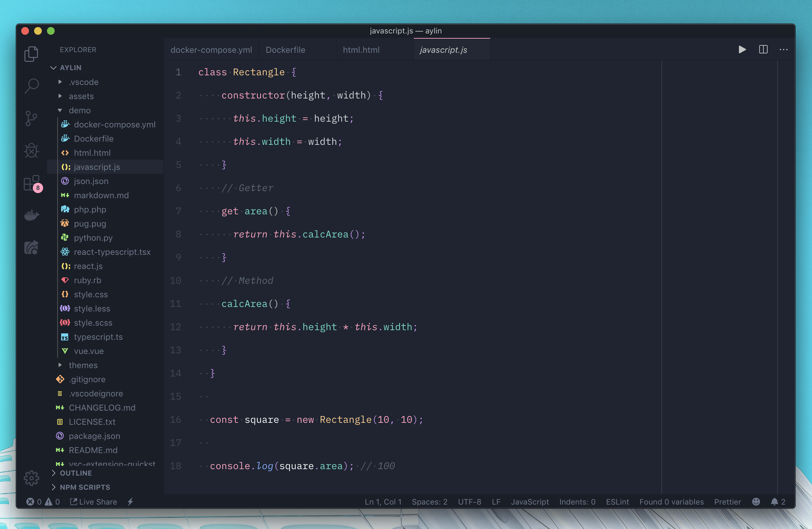Open the Docker view in activity bar

tap(32, 215)
